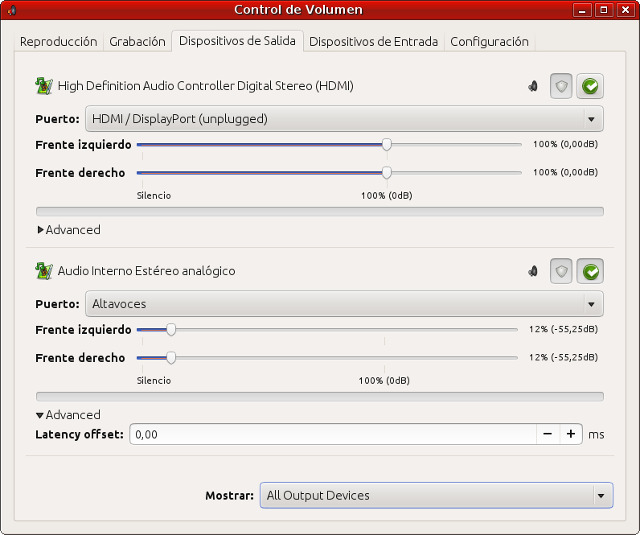Increase latency offset with plus button
Viewport: 640px width, 535px height.
click(x=571, y=434)
